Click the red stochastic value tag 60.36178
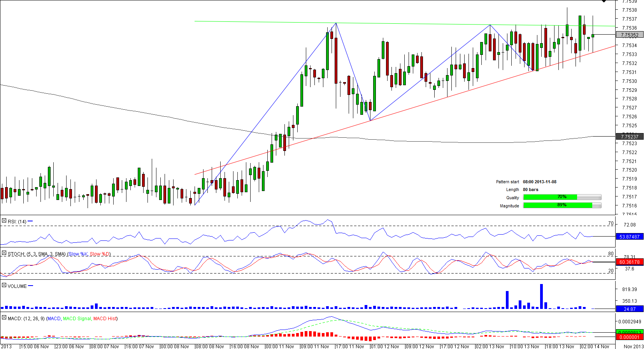 (x=630, y=262)
